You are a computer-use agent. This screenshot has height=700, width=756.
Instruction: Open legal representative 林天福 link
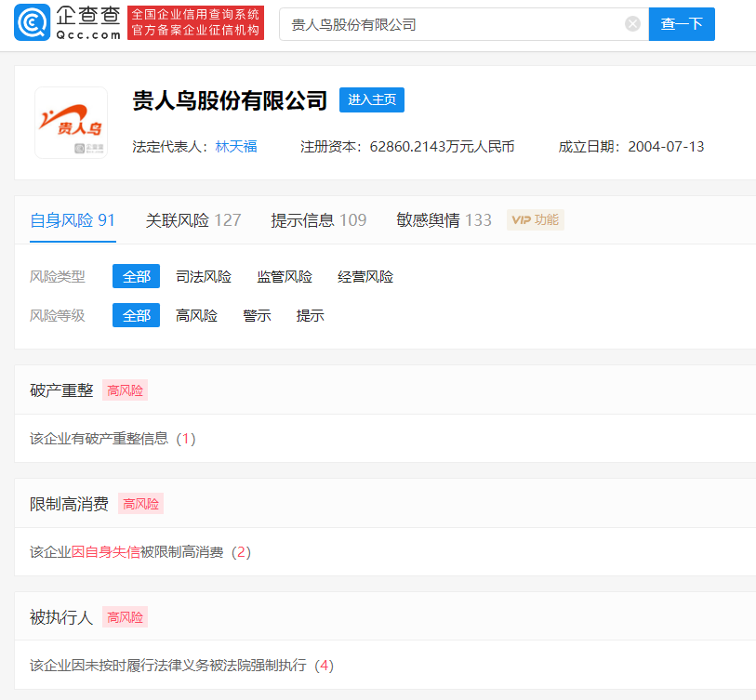[x=236, y=147]
